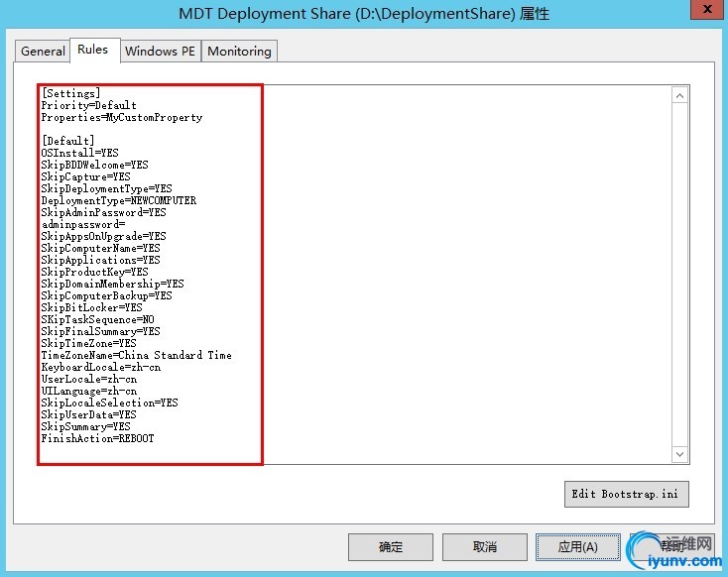Click the DeploymentType=NEWCOMPUTER line
This screenshot has height=577, width=728.
(119, 200)
